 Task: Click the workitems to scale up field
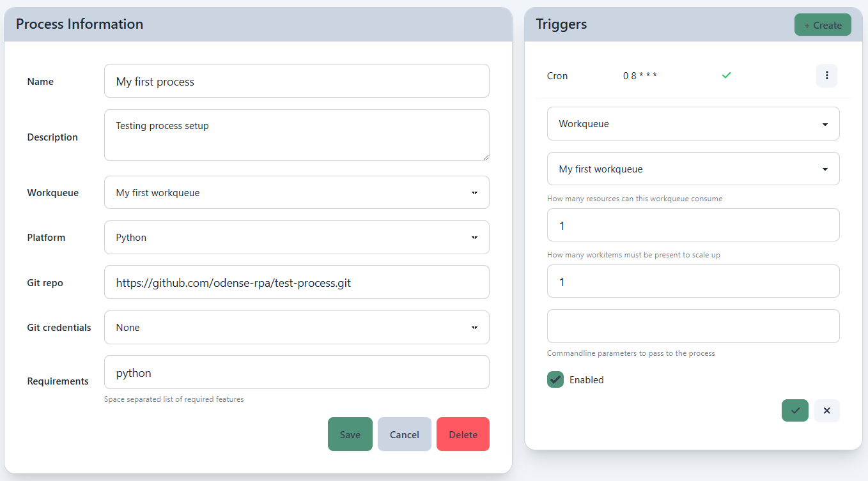coord(693,281)
